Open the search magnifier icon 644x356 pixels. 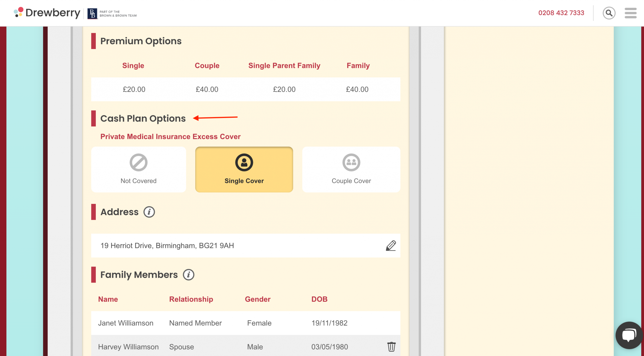(x=609, y=13)
